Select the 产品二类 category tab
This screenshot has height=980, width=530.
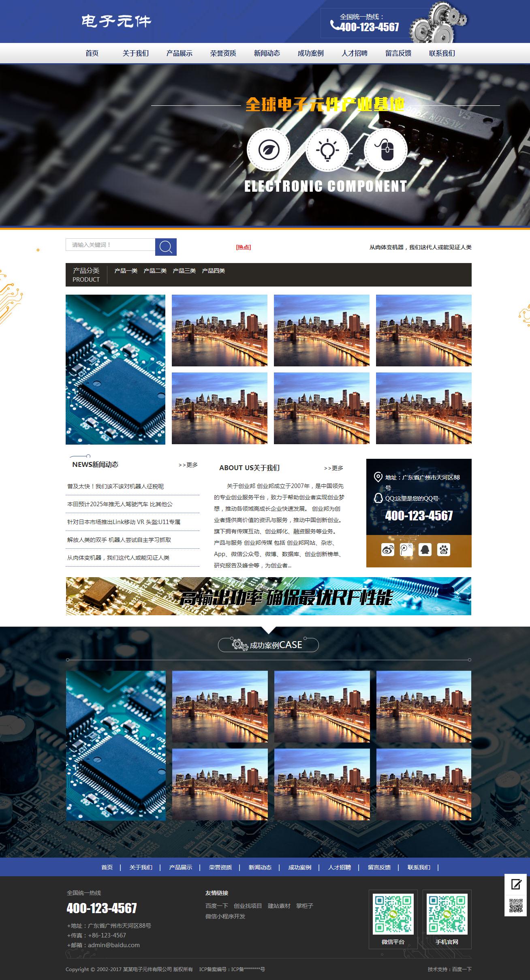pyautogui.click(x=155, y=271)
